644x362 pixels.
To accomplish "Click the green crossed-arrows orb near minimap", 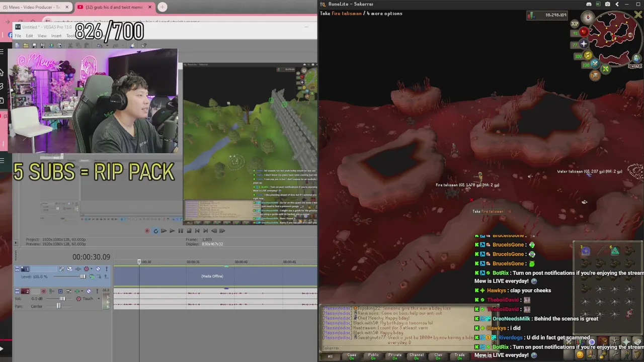I will click(x=606, y=68).
